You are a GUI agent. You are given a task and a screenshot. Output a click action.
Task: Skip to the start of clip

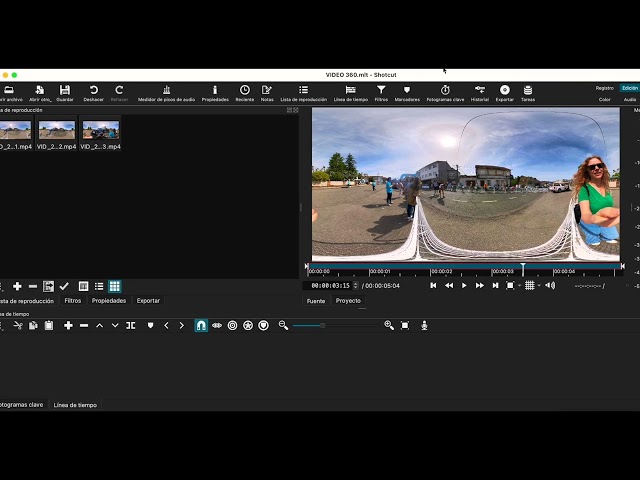pos(433,286)
